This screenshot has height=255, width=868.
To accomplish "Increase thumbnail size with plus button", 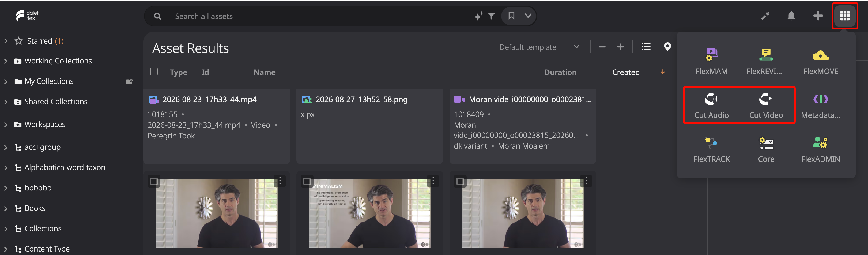I will pyautogui.click(x=620, y=47).
